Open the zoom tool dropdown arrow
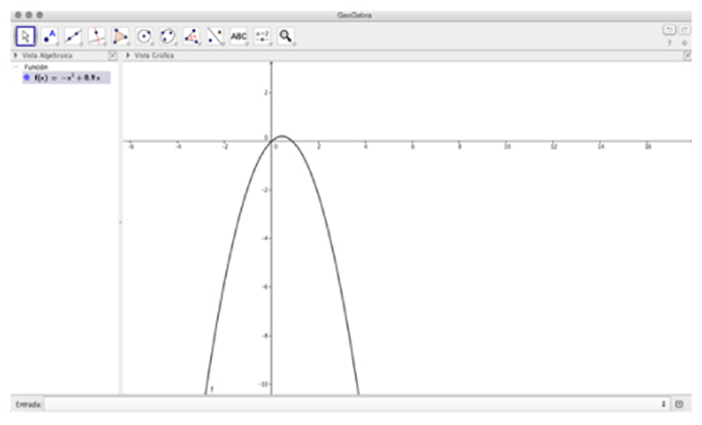This screenshot has width=702, height=425. pos(294,44)
